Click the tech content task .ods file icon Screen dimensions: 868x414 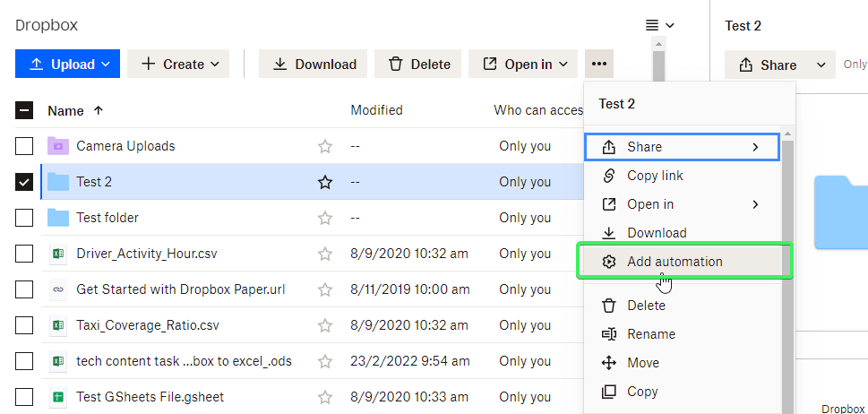pos(58,361)
